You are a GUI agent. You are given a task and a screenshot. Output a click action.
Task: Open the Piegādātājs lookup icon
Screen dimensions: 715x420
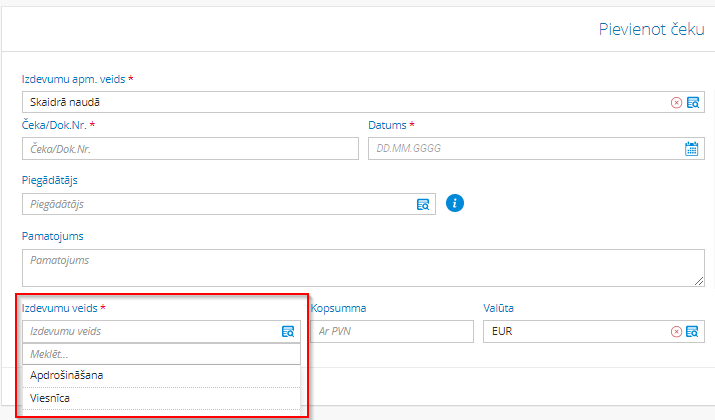(423, 204)
